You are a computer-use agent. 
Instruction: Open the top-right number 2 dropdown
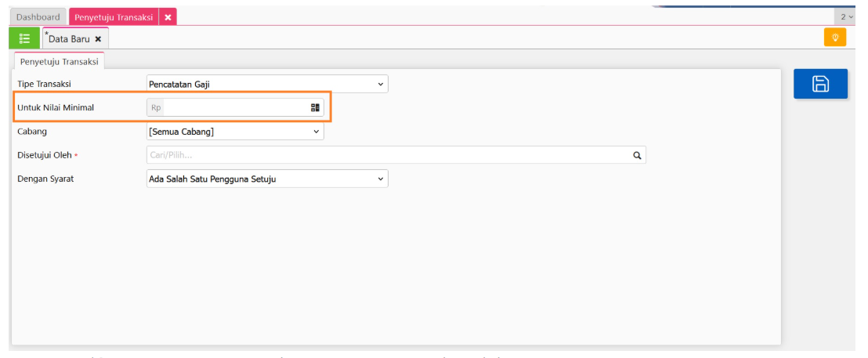(847, 16)
